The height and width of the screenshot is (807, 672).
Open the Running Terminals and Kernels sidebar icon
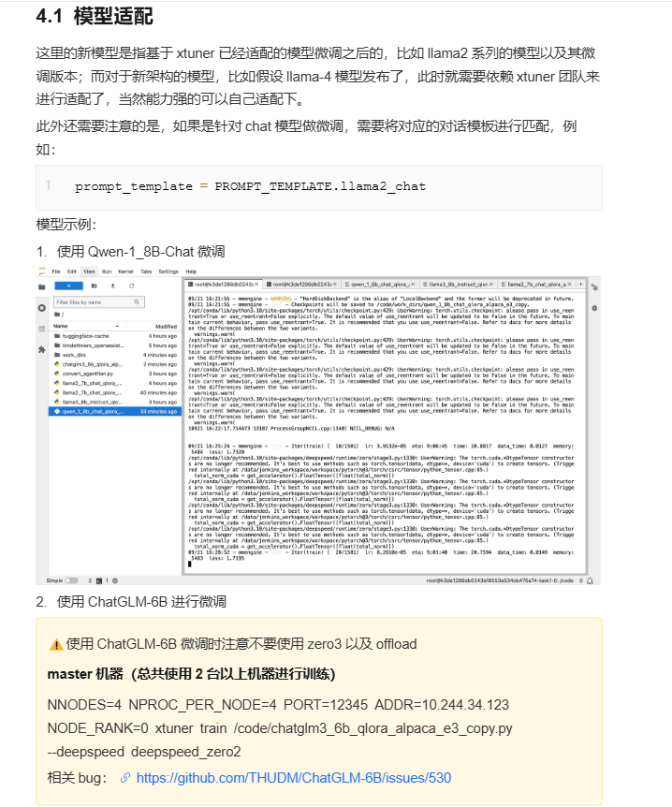[x=42, y=308]
